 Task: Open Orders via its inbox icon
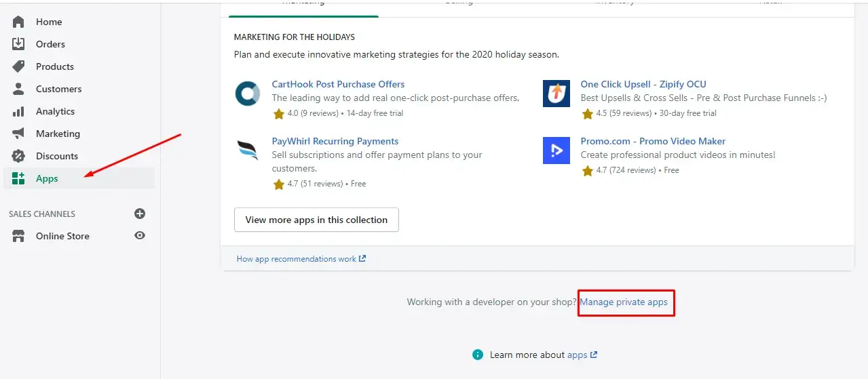(x=18, y=44)
